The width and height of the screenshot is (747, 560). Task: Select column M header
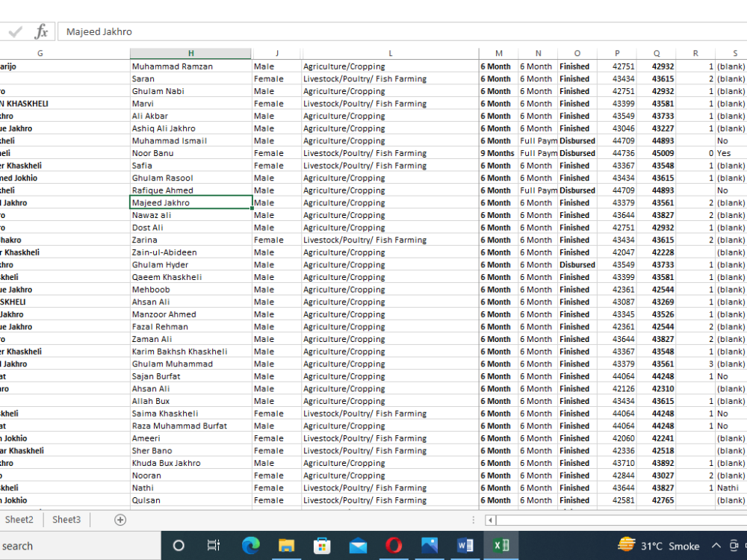click(499, 53)
